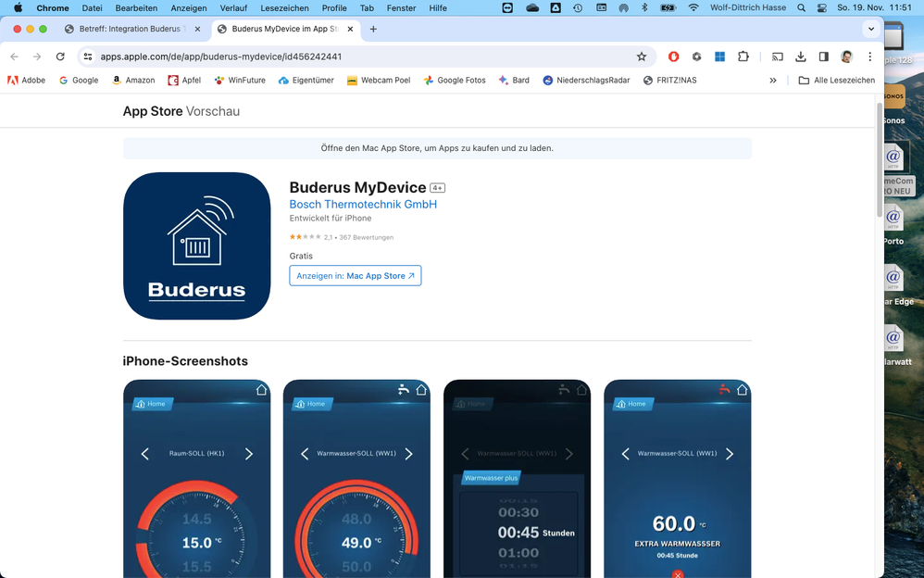The height and width of the screenshot is (578, 924).
Task: Switch to the Betreff: Integration Buderus tab
Action: [x=130, y=29]
